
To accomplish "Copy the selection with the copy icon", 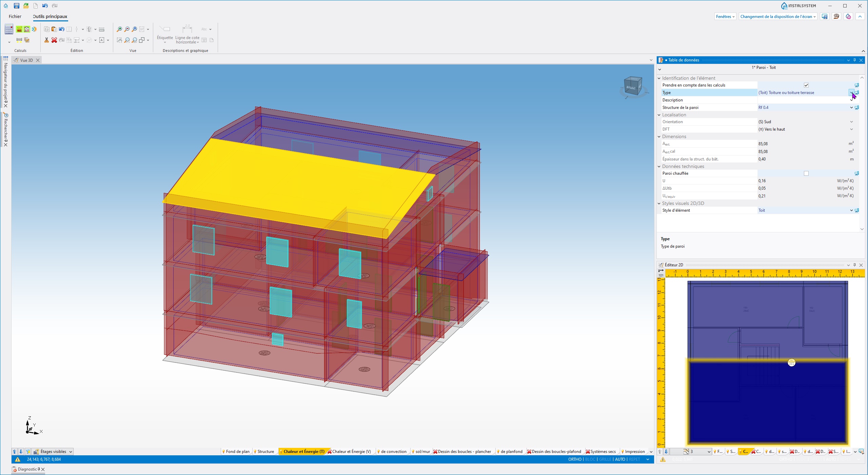I will click(x=47, y=29).
